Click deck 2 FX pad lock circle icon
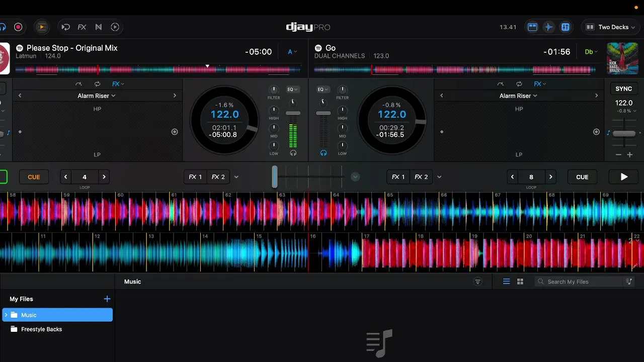 tap(596, 132)
